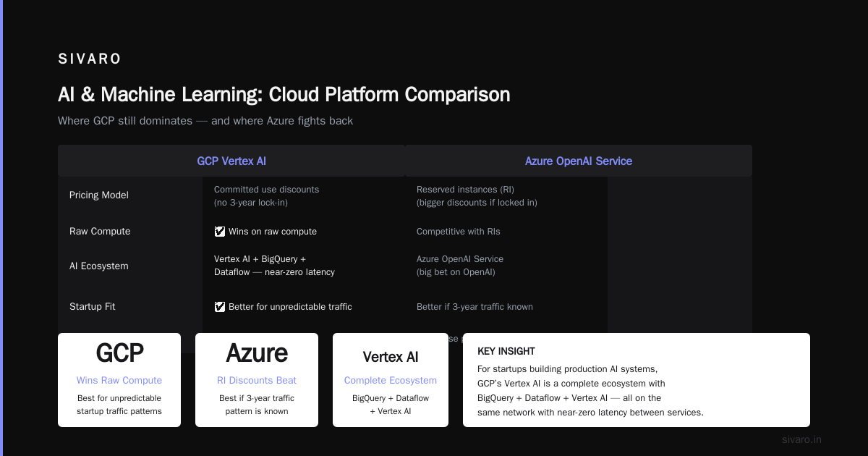The height and width of the screenshot is (456, 868).
Task: Select the Raw Compute row label
Action: click(x=100, y=232)
